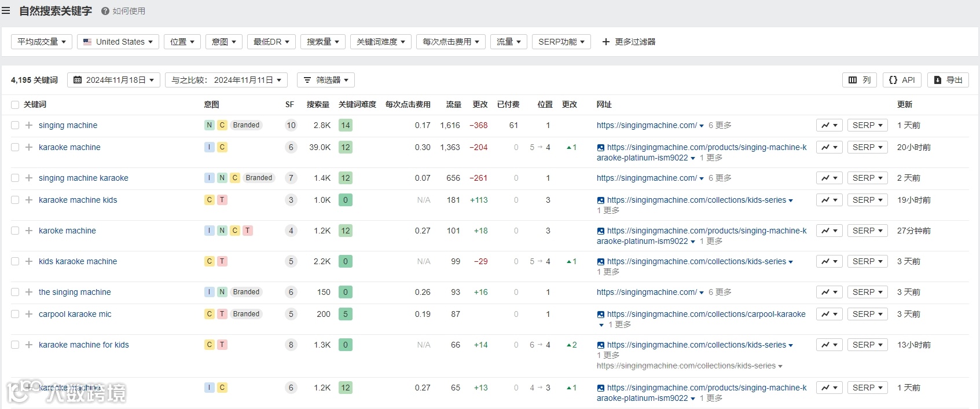
Task: Open singingmachine.com URL in the singing machine row
Action: pos(647,125)
